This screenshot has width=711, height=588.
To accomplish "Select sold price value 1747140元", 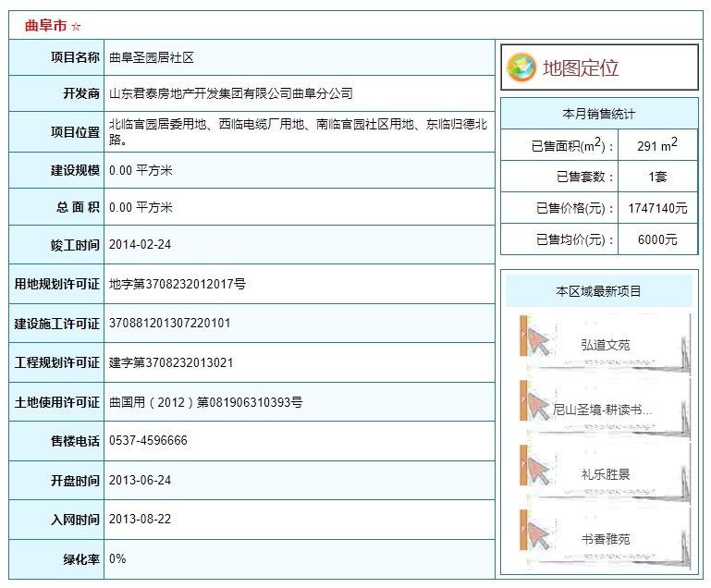I will tap(657, 208).
